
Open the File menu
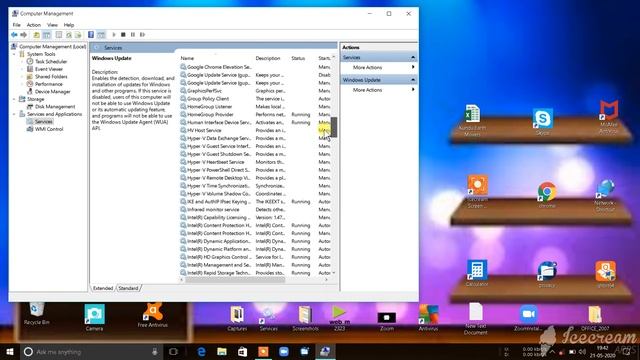[x=16, y=25]
